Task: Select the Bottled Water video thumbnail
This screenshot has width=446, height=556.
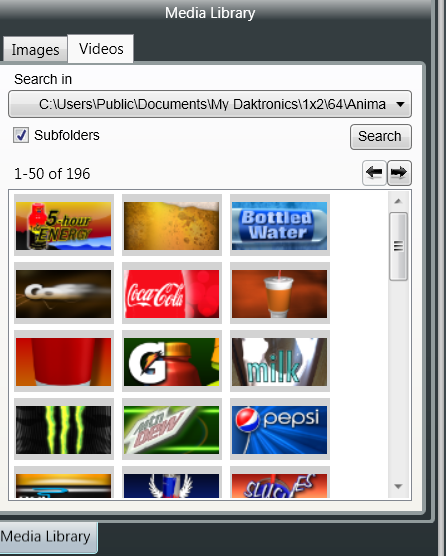Action: point(280,226)
